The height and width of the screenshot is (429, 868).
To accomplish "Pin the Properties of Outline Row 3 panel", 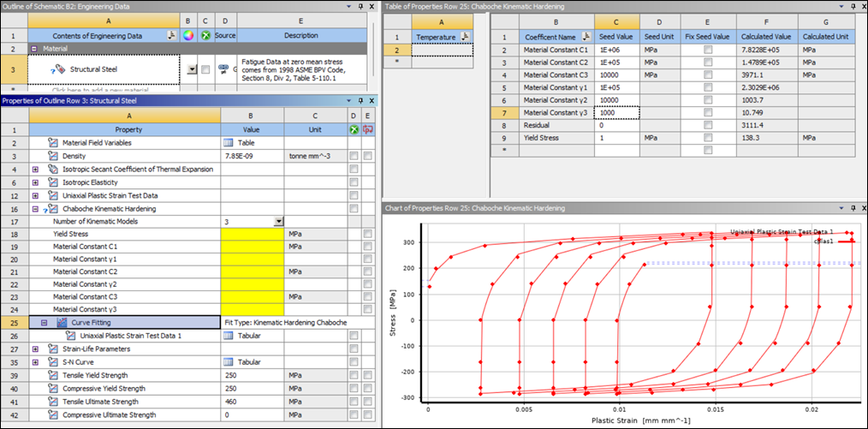I will (x=360, y=101).
